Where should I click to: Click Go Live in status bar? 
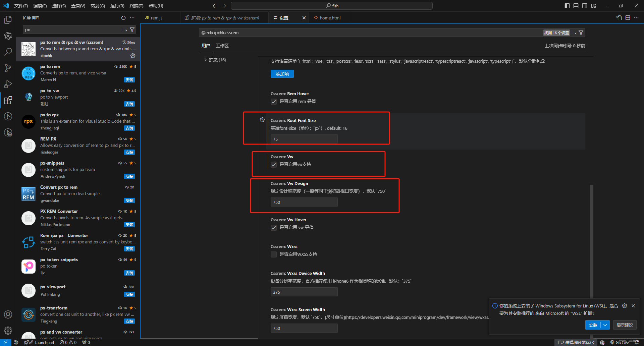point(620,342)
